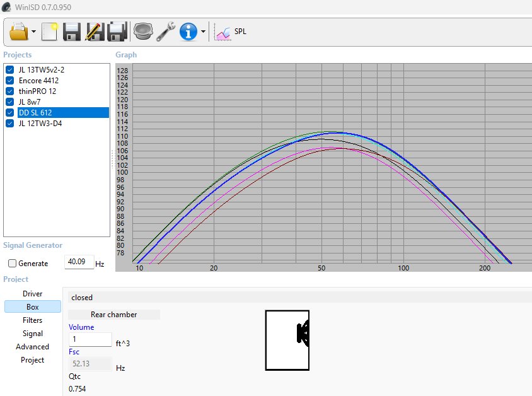Select Encore 4412 in project list

38,81
